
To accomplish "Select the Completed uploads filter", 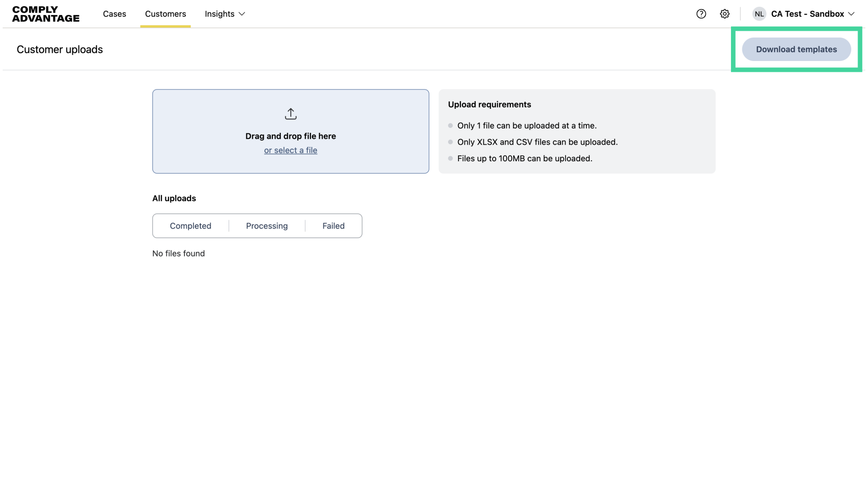I will 190,226.
